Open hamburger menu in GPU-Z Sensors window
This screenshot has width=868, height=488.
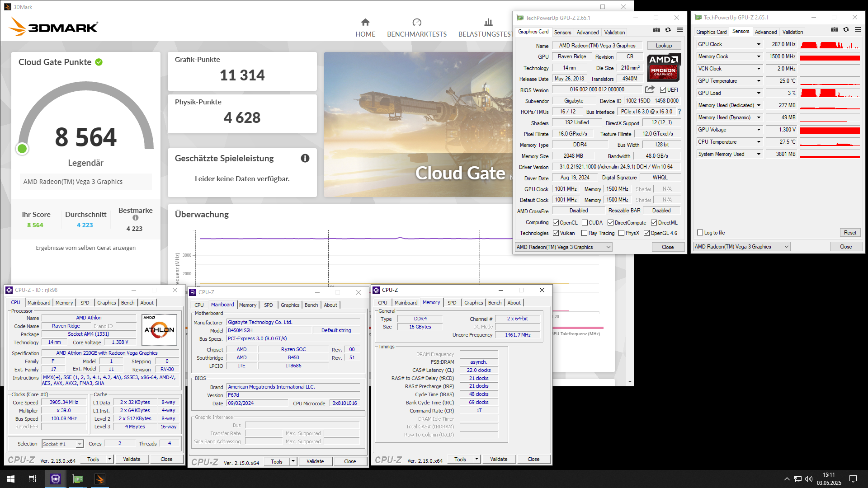pyautogui.click(x=858, y=30)
